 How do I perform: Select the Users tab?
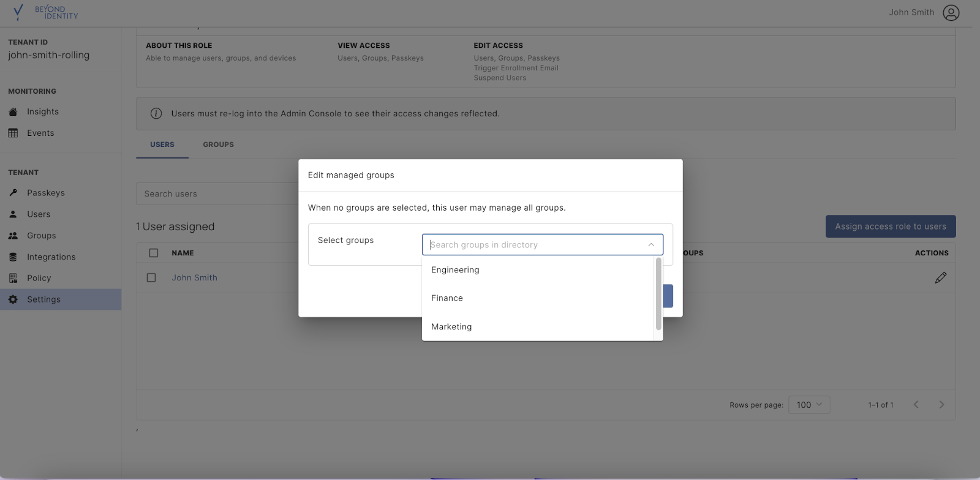click(x=162, y=144)
